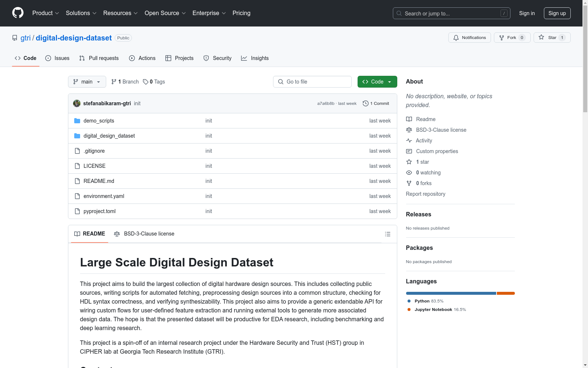Expand the Open Source menu
The image size is (588, 368).
coord(165,13)
